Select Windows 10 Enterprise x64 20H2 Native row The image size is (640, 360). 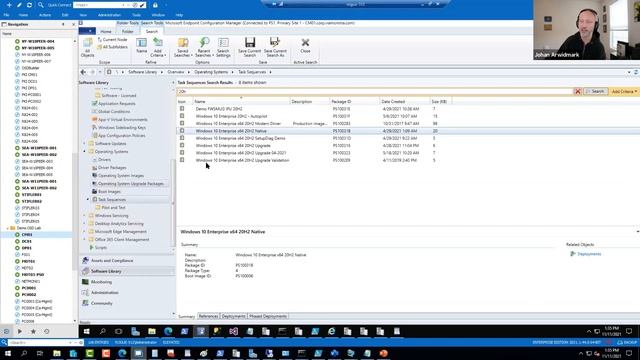click(408, 131)
